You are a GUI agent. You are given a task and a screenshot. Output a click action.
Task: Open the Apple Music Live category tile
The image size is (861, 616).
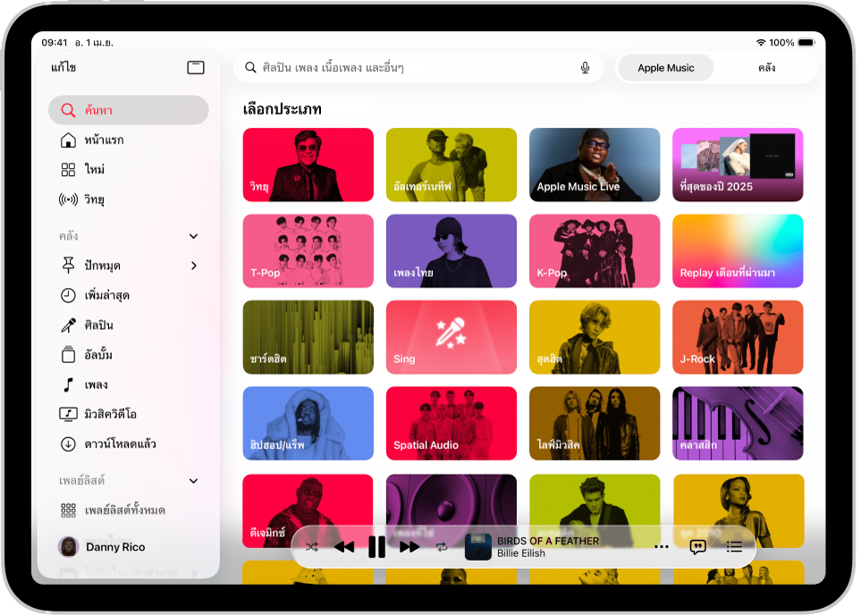[595, 165]
